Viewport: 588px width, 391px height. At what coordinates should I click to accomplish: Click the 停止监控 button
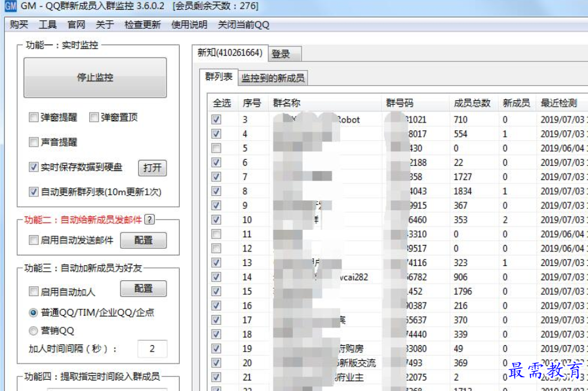(x=95, y=77)
